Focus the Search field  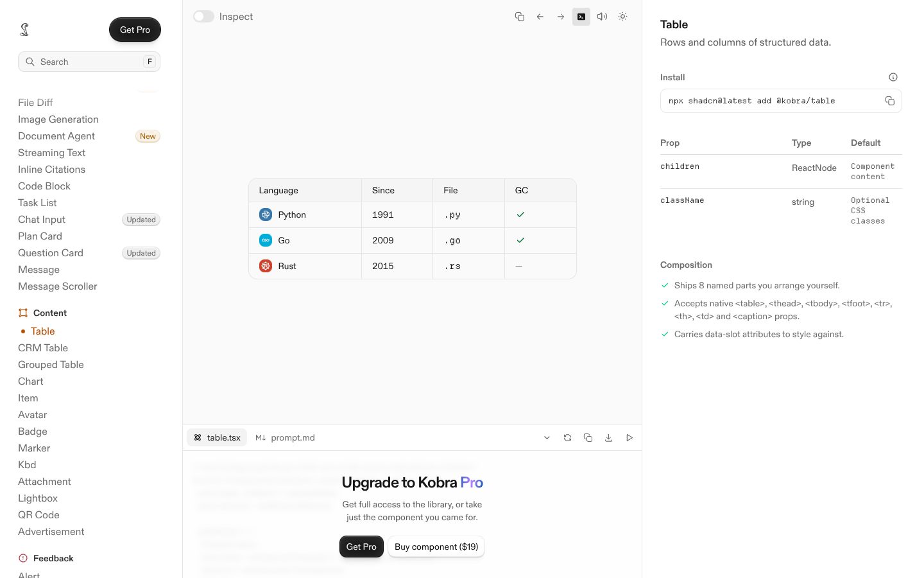pos(89,62)
